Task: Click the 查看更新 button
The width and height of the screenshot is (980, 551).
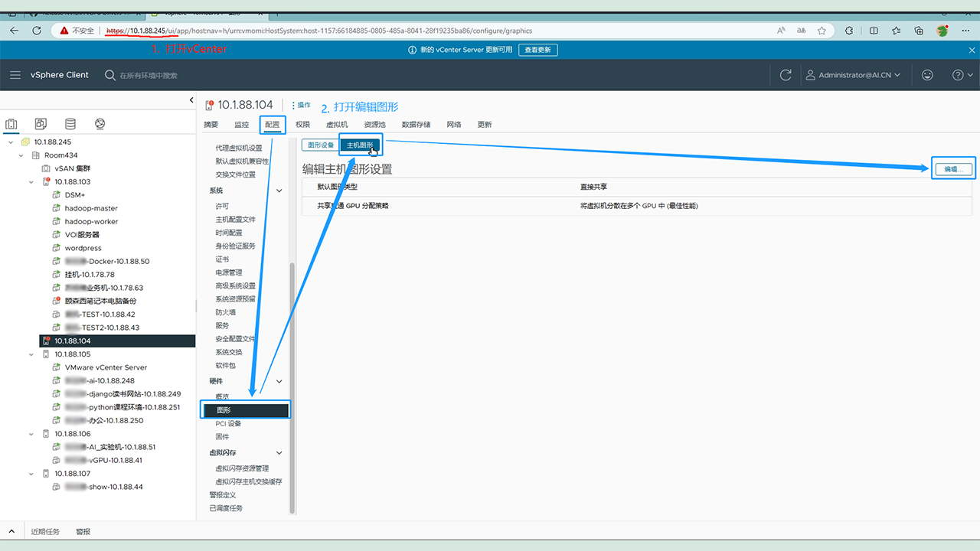Action: [x=537, y=50]
